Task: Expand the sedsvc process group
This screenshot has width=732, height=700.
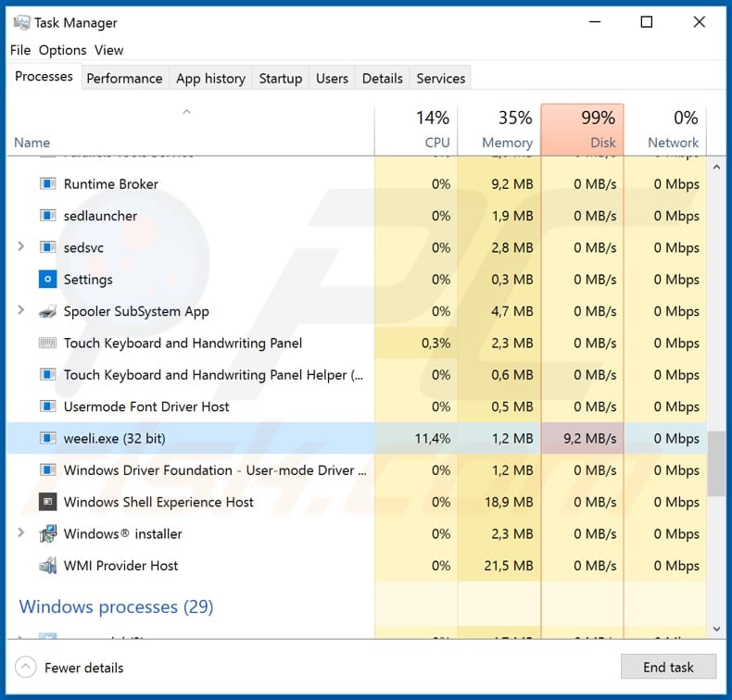Action: (21, 246)
